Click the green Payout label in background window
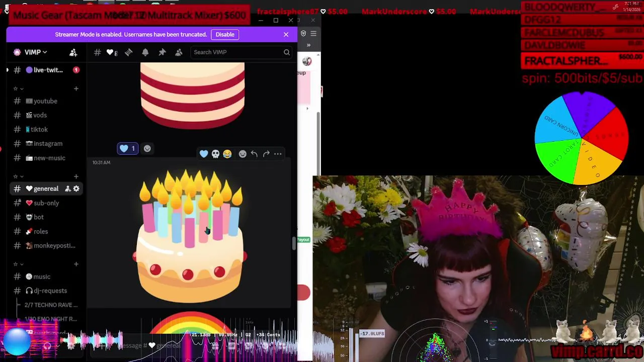 [x=303, y=240]
